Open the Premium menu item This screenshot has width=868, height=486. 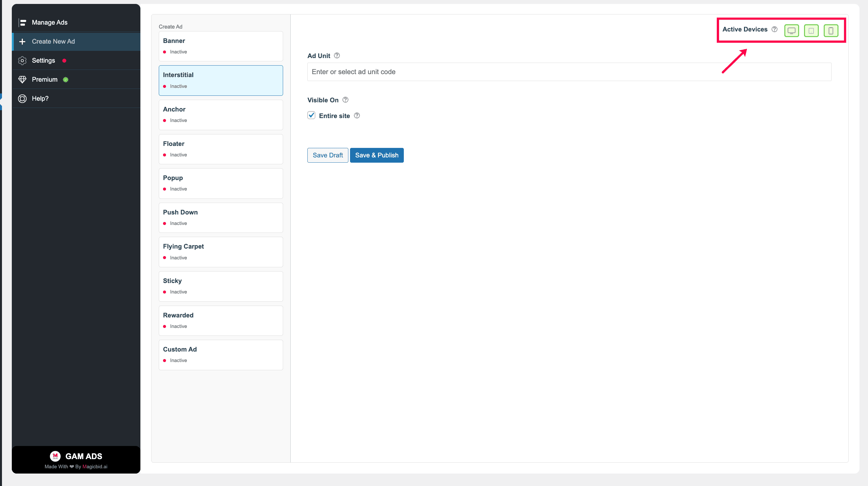[x=76, y=79]
